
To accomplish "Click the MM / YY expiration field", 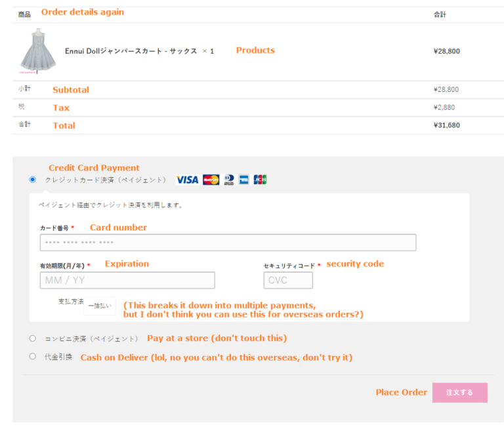I will [127, 280].
